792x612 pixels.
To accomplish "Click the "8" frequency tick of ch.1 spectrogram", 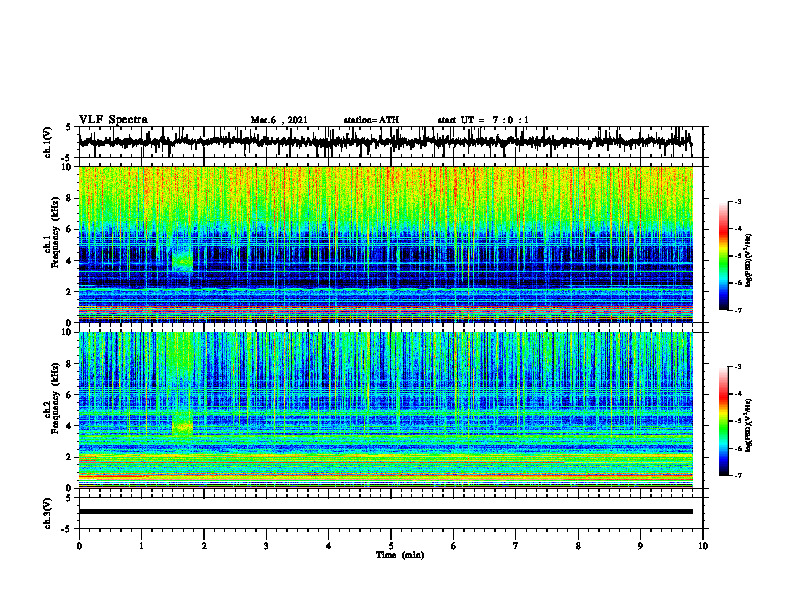I will 71,198.
